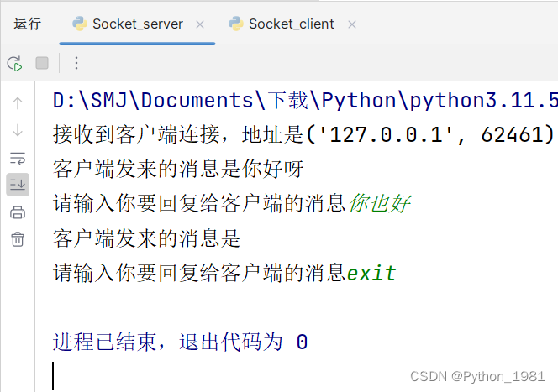
Task: Select the 运行 tool window label
Action: tap(28, 24)
